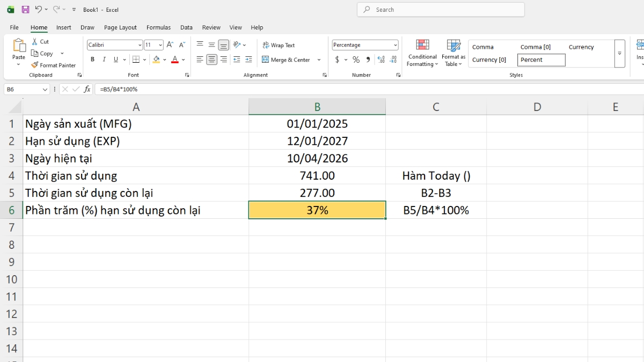Viewport: 644px width, 362px height.
Task: Open the Font Size dropdown
Action: [x=159, y=45]
